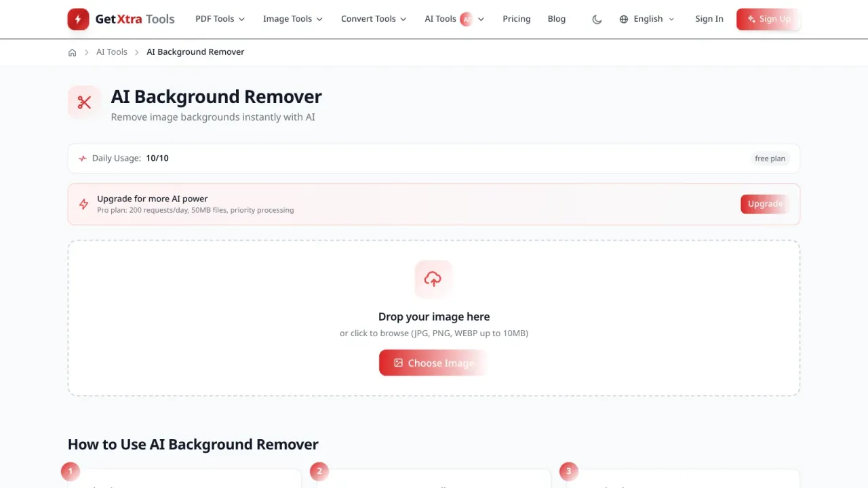Screen dimensions: 868x488
Task: Click 'Remove image backgrounds instantly with AI' subtitle
Action: [x=213, y=117]
